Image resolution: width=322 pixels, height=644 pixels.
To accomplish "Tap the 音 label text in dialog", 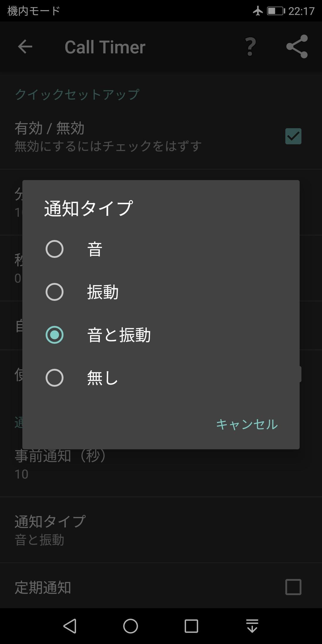I will [95, 249].
